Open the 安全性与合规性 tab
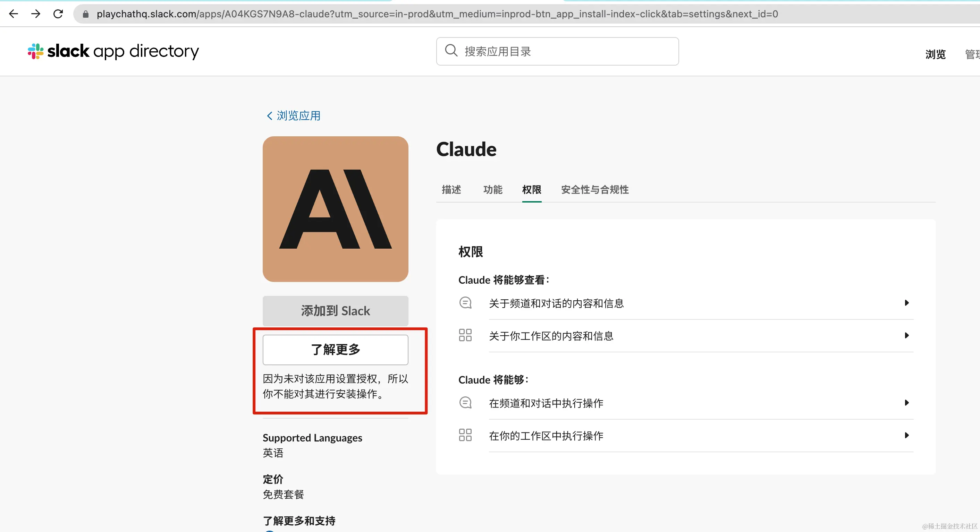The width and height of the screenshot is (980, 532). [594, 189]
